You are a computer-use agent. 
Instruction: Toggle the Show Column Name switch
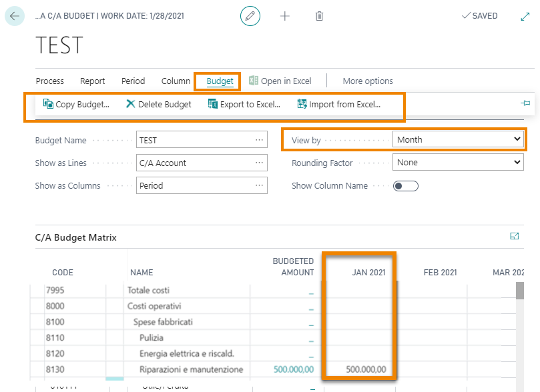point(406,186)
